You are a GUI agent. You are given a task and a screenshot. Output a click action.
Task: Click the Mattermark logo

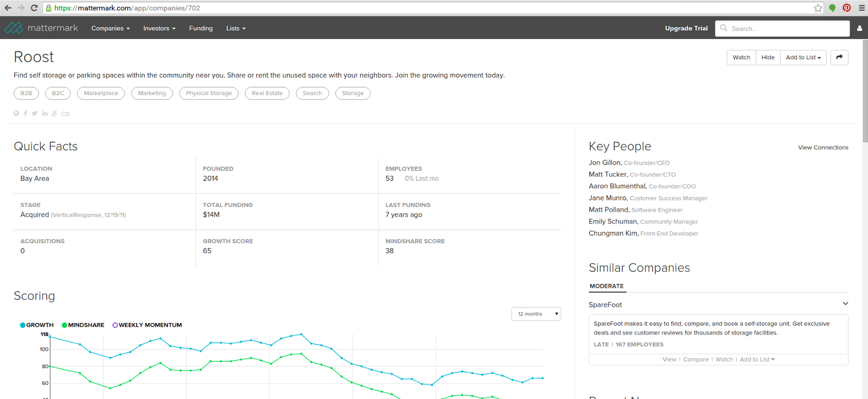[x=41, y=28]
